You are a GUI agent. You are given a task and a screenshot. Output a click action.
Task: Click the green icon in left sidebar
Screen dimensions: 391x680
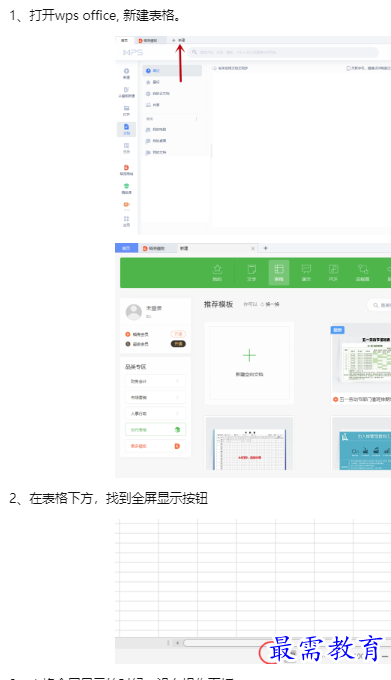point(126,188)
